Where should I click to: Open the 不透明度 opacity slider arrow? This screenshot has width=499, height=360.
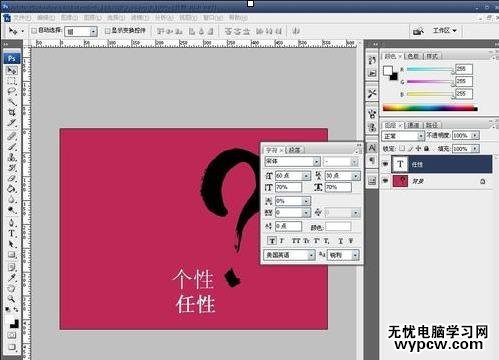coord(475,136)
